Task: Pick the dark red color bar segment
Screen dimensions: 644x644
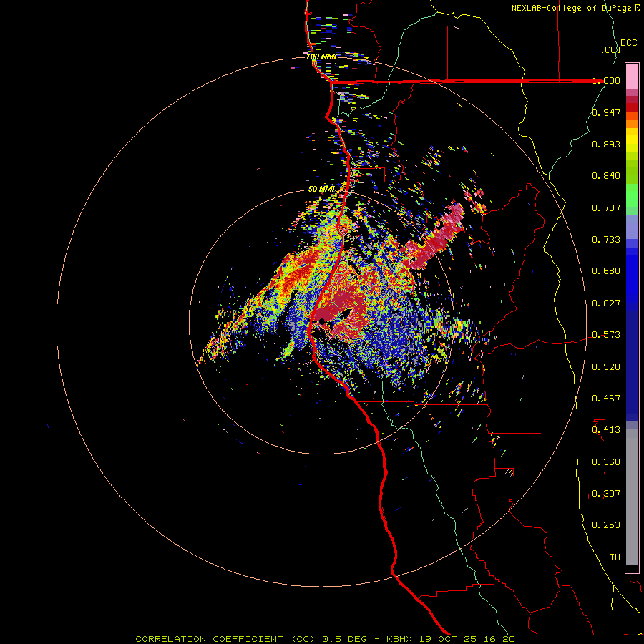Action: click(632, 107)
